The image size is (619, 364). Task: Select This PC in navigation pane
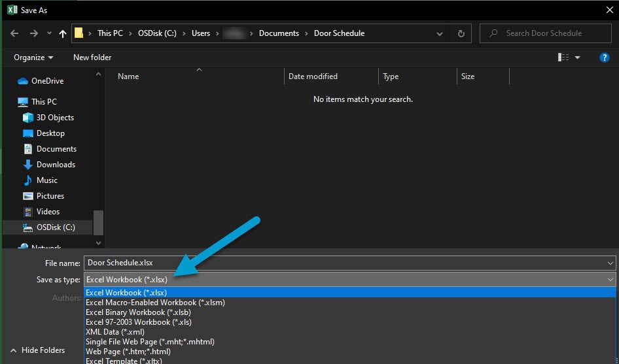pos(37,102)
